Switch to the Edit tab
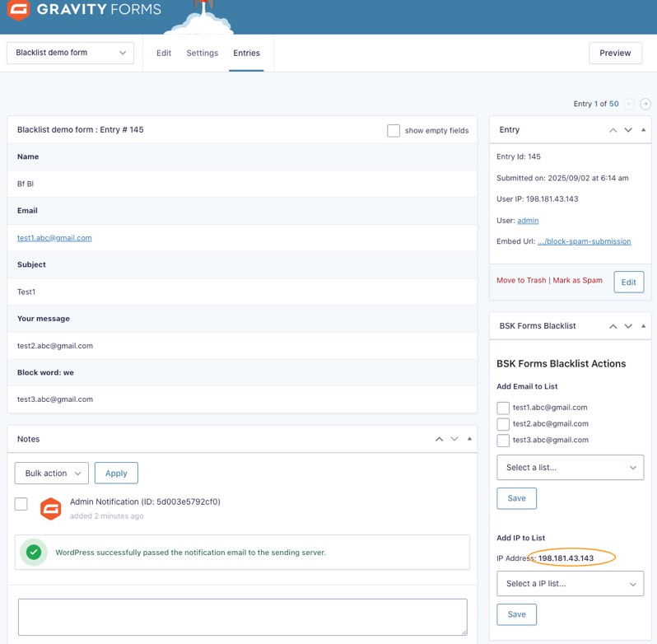Viewport: 657px width, 644px height. (x=164, y=53)
